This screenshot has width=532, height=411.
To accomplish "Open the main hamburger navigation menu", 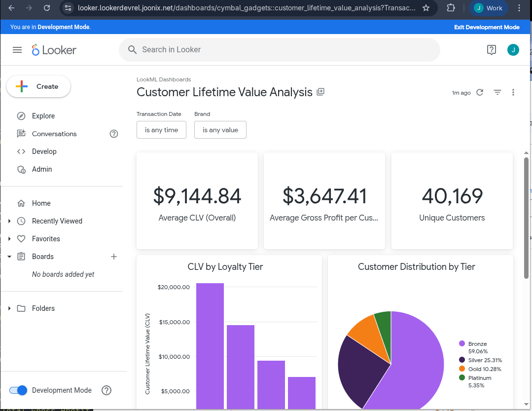I will coord(17,50).
